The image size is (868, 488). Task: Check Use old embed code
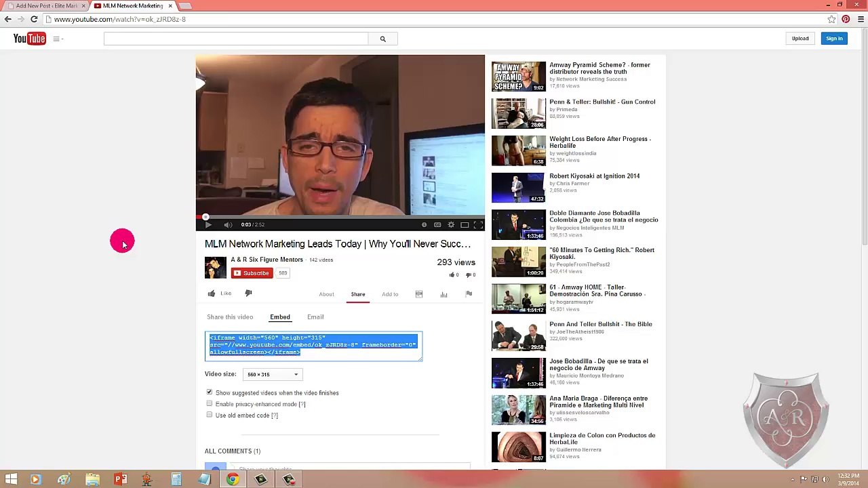[209, 415]
